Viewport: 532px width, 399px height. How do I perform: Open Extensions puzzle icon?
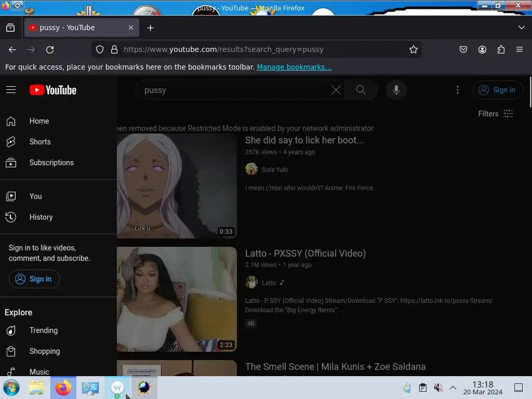pyautogui.click(x=501, y=49)
